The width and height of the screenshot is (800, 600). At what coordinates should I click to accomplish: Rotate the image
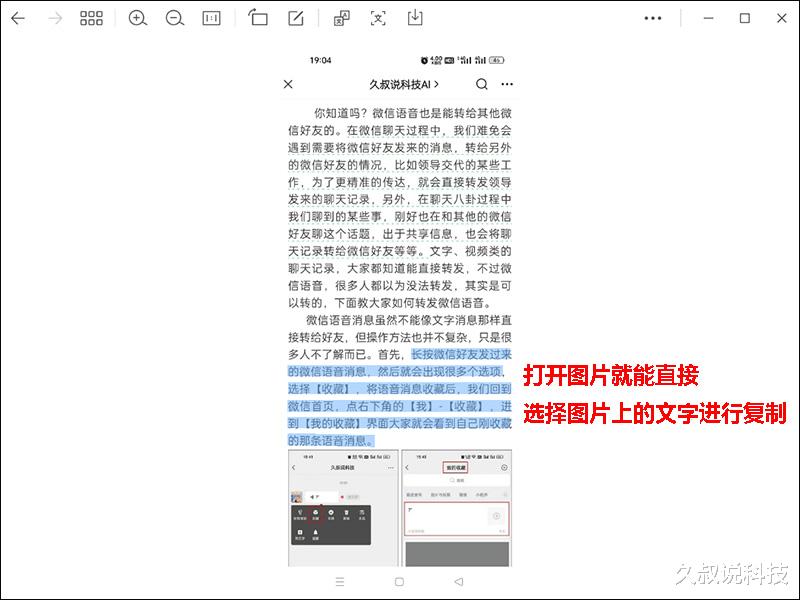[x=258, y=18]
